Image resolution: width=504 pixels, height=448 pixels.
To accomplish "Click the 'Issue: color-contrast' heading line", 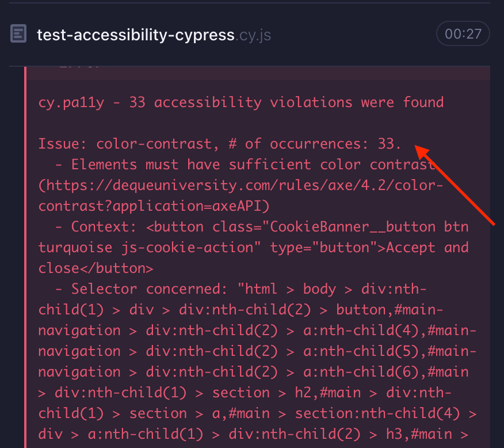I will (x=219, y=143).
